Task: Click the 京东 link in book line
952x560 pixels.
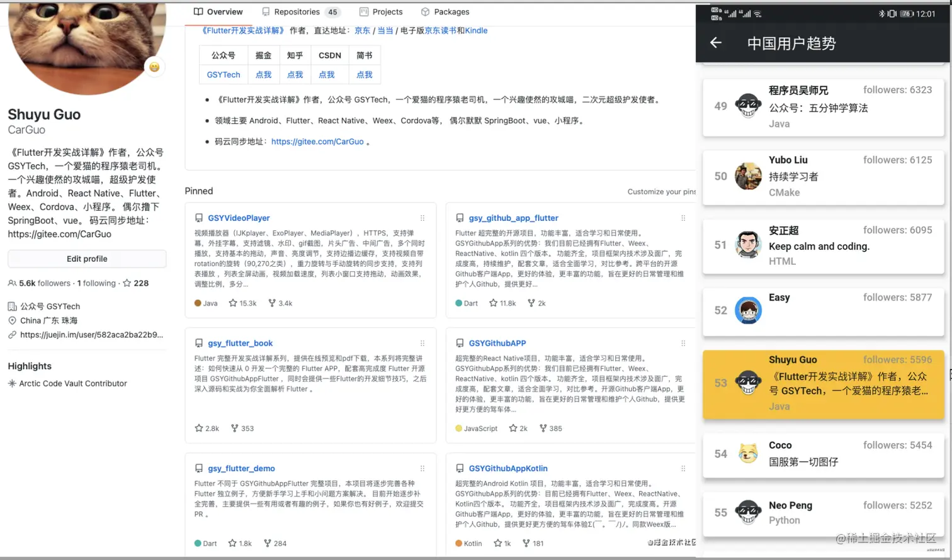Action: [362, 30]
